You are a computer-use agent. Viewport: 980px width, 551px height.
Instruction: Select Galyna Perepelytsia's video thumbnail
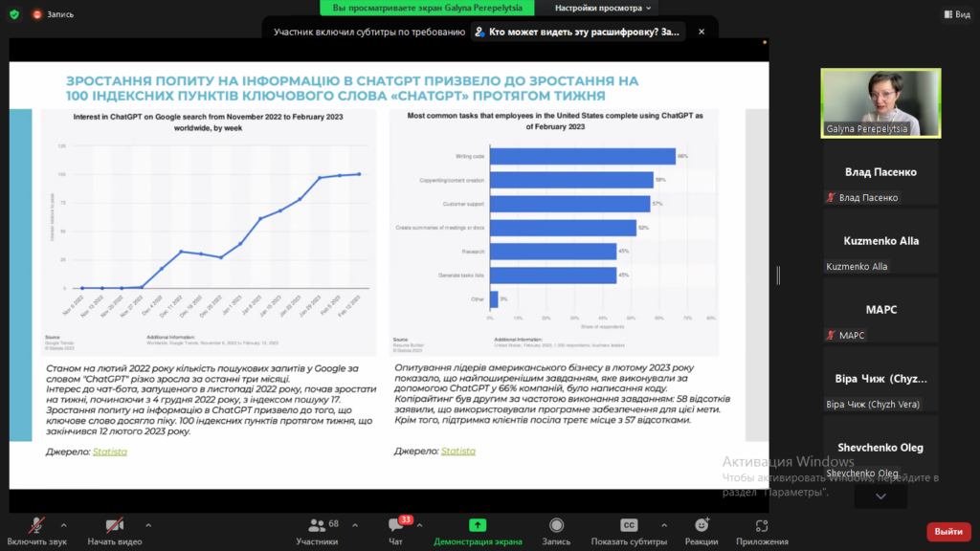click(880, 103)
